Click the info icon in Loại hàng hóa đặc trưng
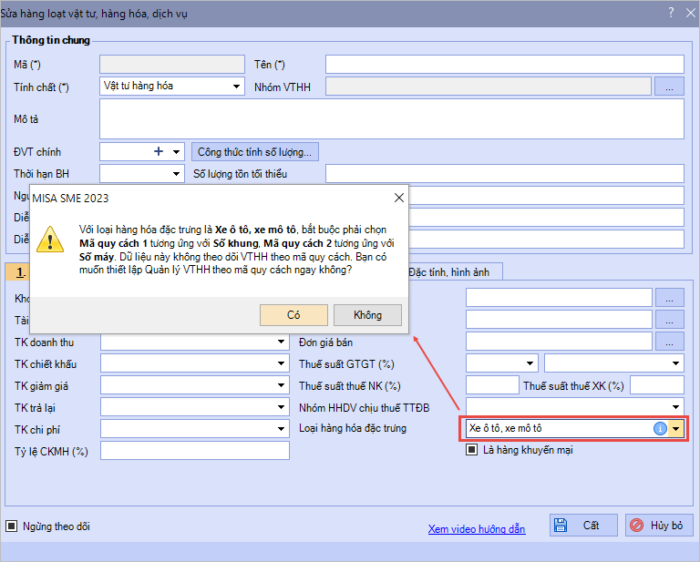Viewport: 700px width, 562px height. click(x=660, y=428)
